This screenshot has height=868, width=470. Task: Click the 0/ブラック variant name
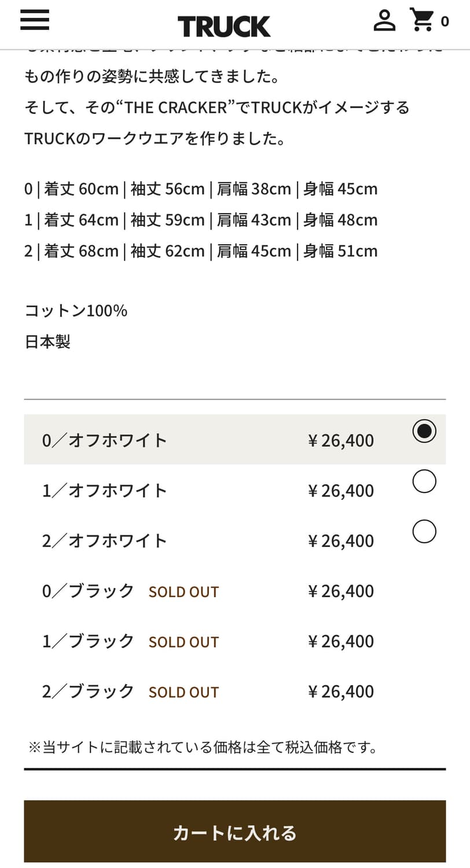[88, 591]
